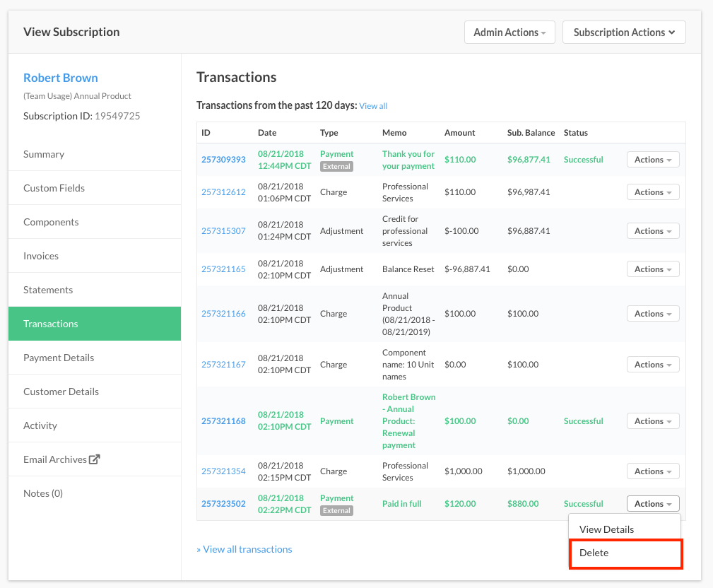
Task: Select the Transactions sidebar item
Action: (95, 324)
